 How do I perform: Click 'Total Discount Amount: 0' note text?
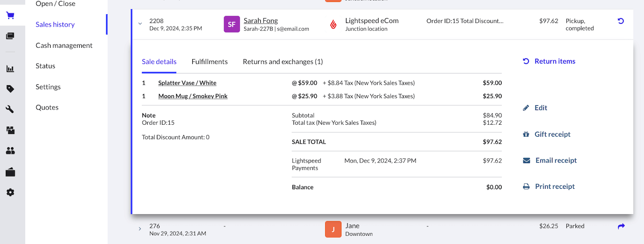click(x=176, y=137)
